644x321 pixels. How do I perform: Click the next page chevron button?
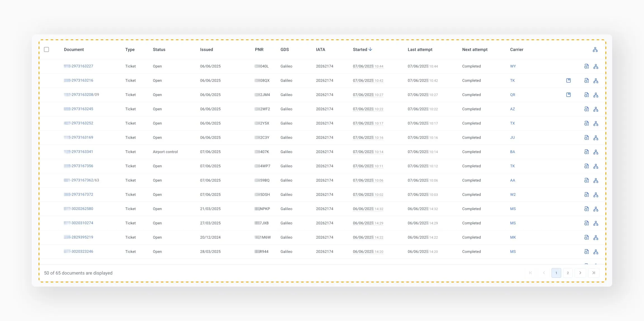pos(580,273)
